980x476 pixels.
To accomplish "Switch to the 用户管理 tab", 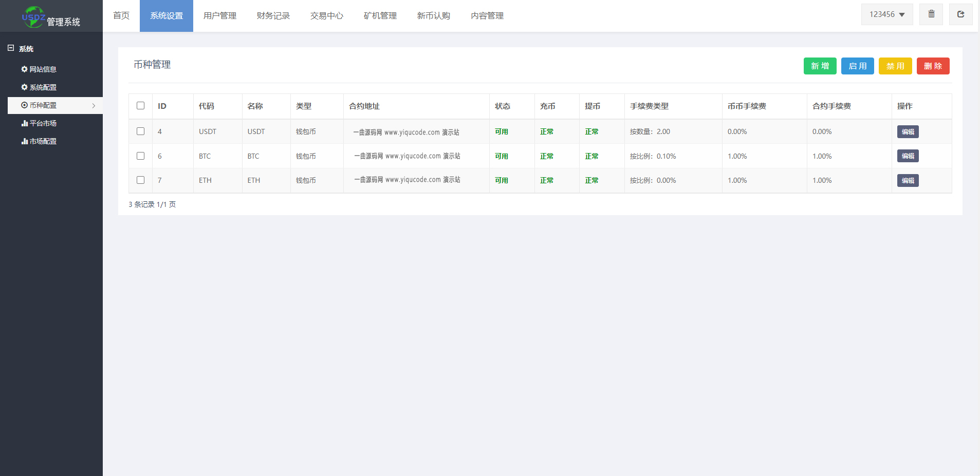I will click(x=220, y=16).
